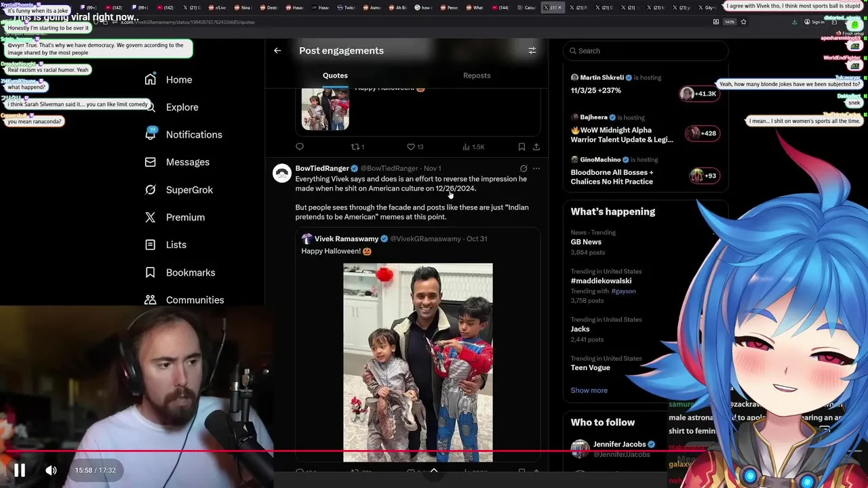Open the post date Nov 1 link

click(432, 168)
